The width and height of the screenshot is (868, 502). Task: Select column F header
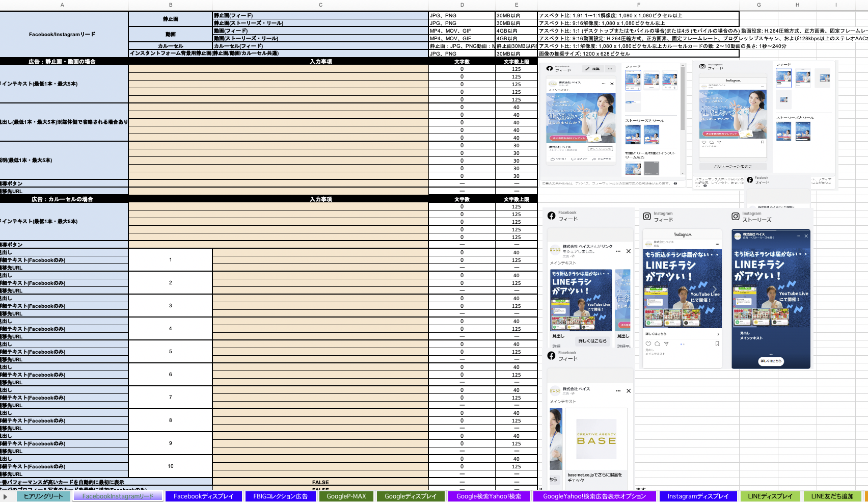click(638, 5)
